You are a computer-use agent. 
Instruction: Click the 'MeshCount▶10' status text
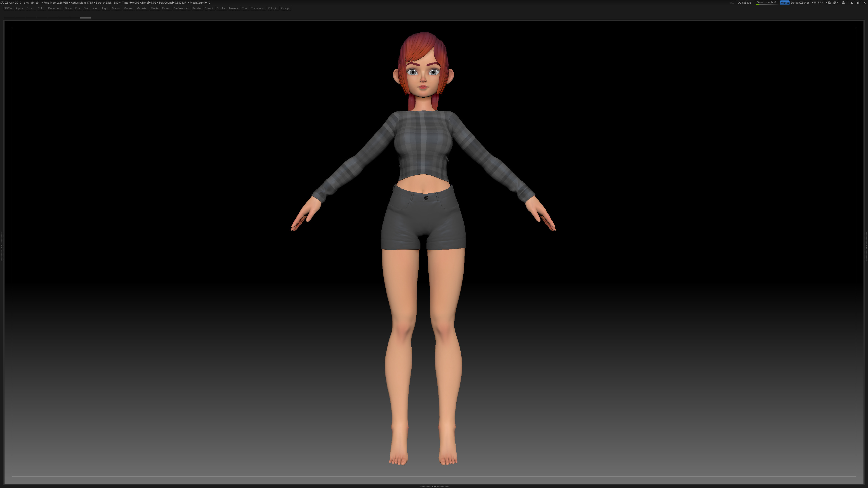click(200, 3)
